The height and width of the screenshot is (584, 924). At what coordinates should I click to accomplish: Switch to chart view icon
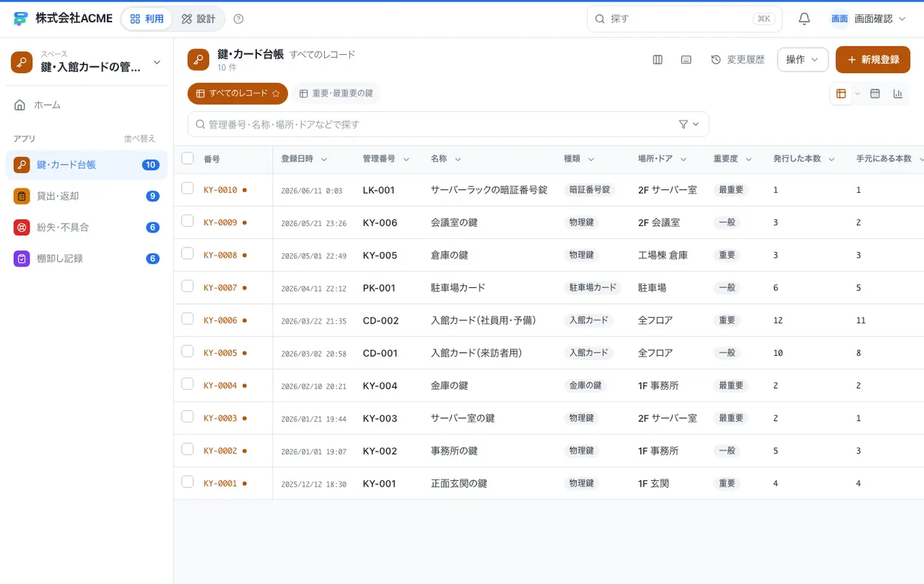point(898,93)
